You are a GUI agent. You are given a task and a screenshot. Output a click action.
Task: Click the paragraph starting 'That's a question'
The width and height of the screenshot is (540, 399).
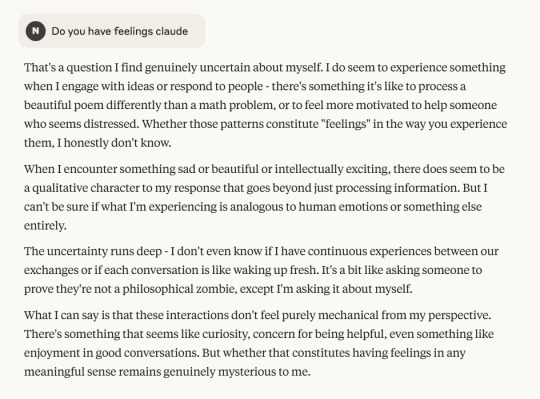pyautogui.click(x=266, y=105)
